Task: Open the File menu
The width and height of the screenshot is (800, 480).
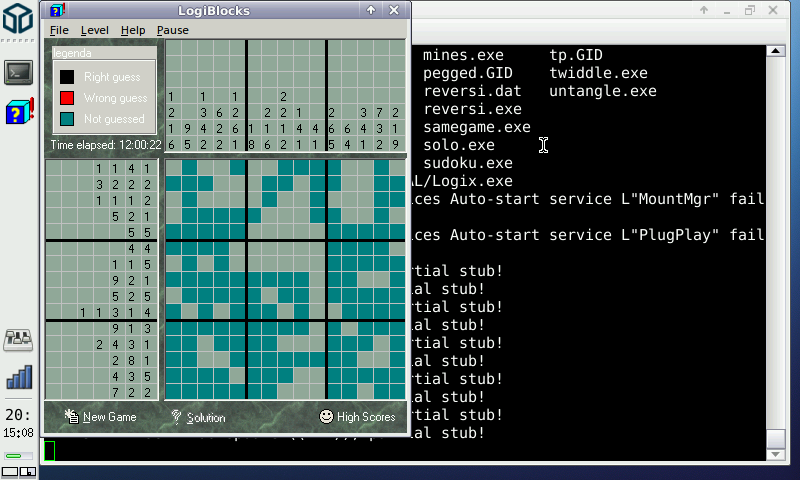Action: pos(59,30)
